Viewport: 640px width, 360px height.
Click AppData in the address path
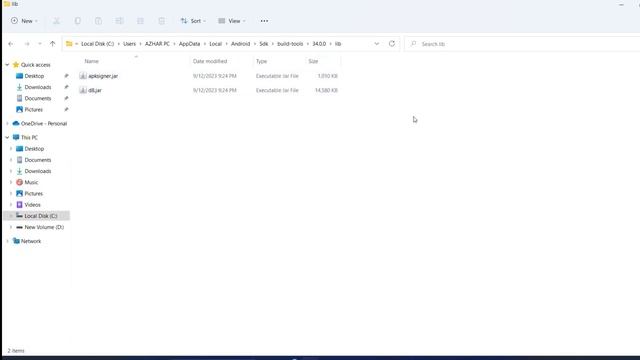point(189,44)
